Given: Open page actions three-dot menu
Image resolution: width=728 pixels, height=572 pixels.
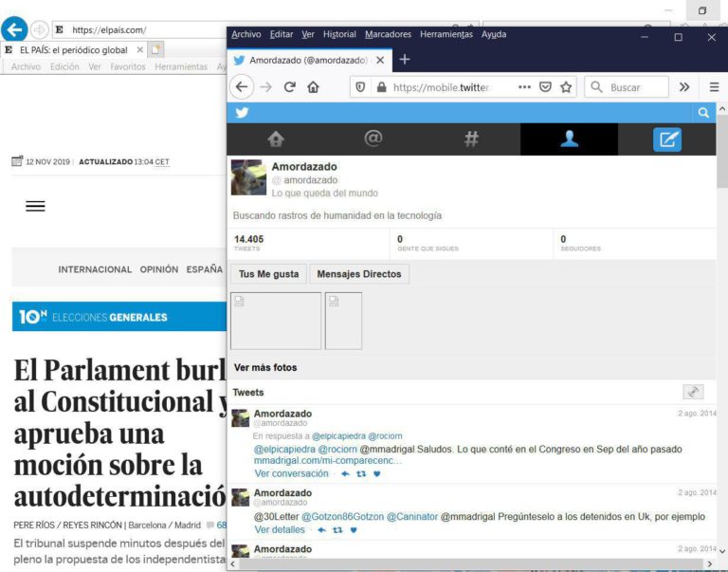Looking at the screenshot, I should 524,87.
